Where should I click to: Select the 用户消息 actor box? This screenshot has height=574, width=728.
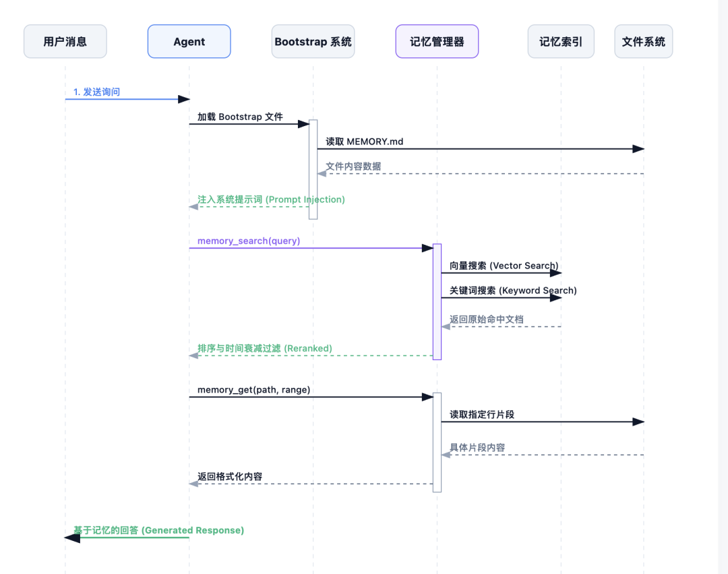coord(65,41)
